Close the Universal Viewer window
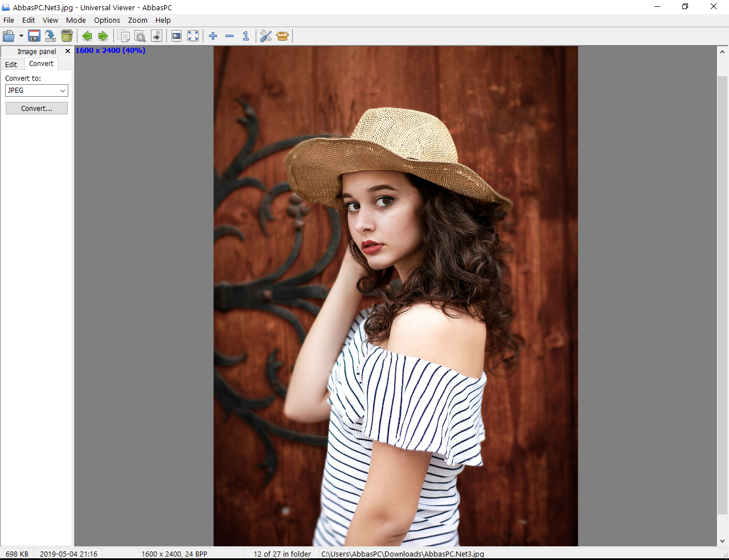 714,7
